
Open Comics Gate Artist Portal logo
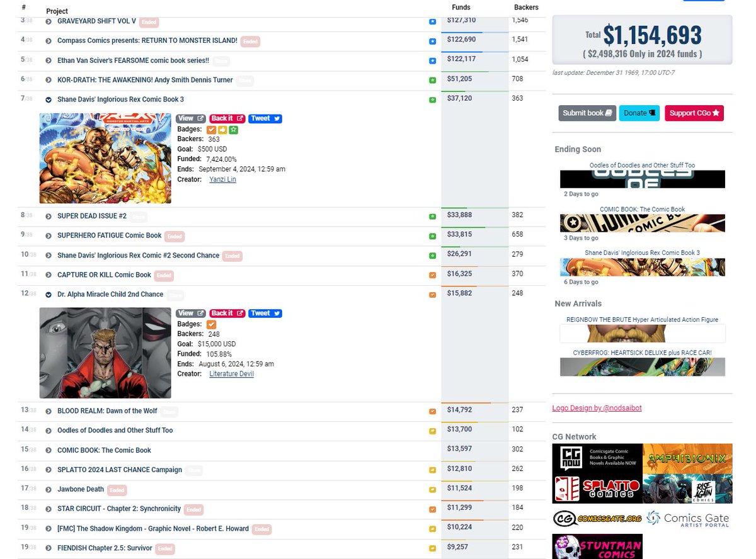[688, 519]
